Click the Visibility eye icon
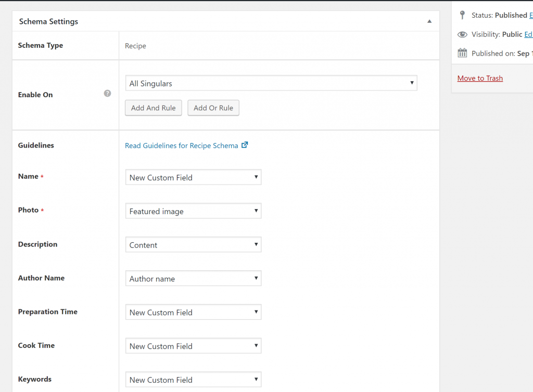Viewport: 533px width, 392px height. point(462,34)
